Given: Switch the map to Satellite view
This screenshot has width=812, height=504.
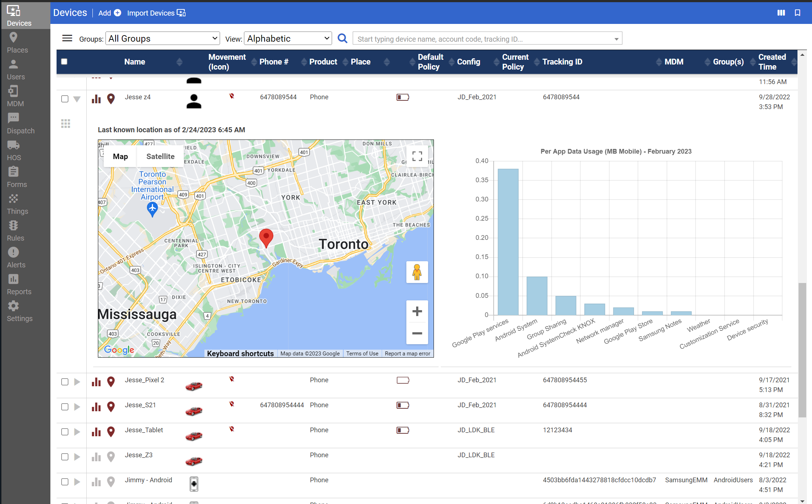Looking at the screenshot, I should pos(160,156).
